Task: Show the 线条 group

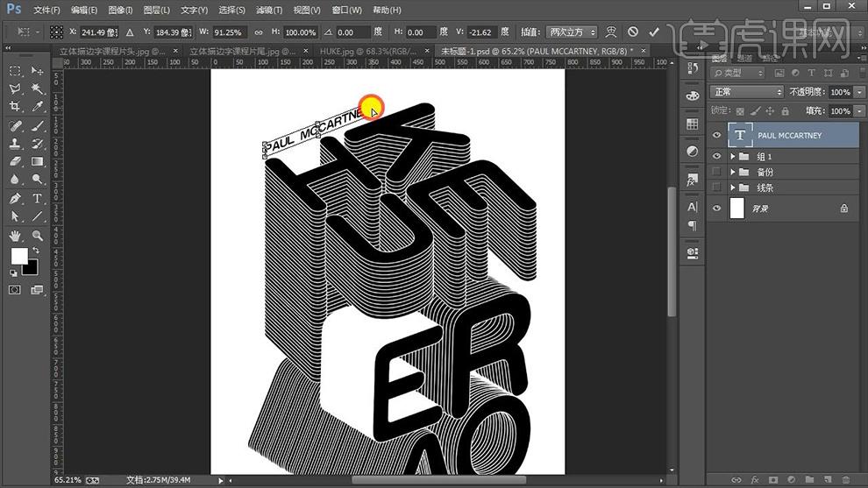Action: pyautogui.click(x=717, y=187)
